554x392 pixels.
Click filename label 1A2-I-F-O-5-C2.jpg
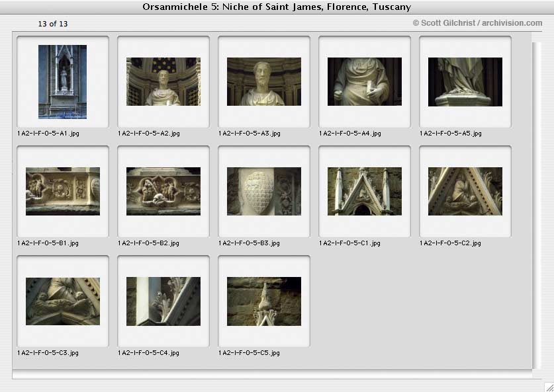[450, 243]
